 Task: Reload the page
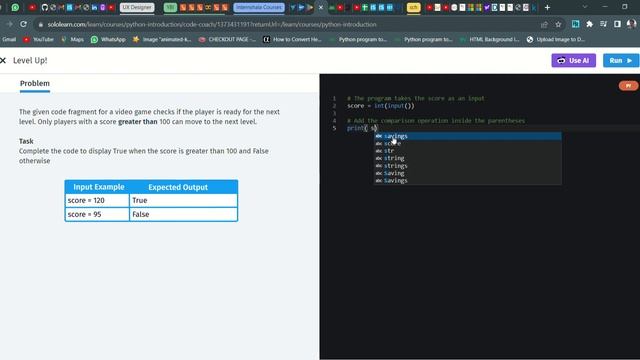pyautogui.click(x=23, y=24)
